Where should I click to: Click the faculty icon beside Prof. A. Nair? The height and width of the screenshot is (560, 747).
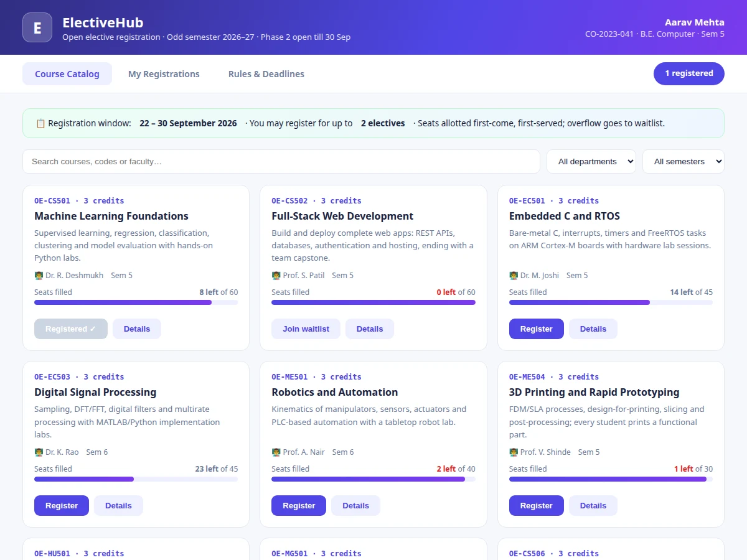pos(276,452)
